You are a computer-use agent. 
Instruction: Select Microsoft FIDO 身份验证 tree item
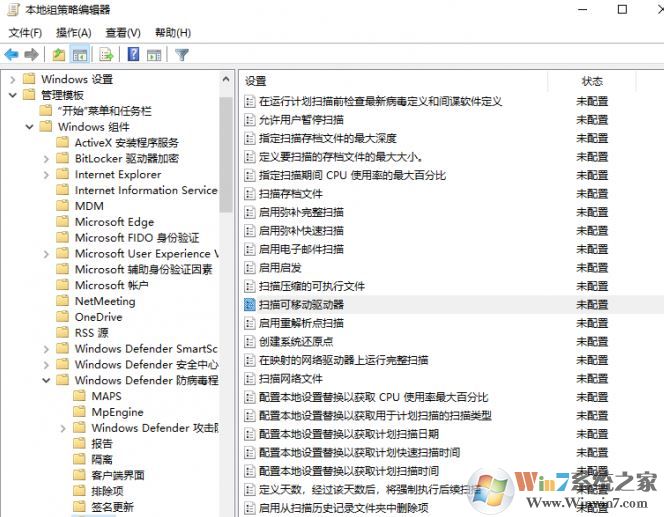click(137, 238)
